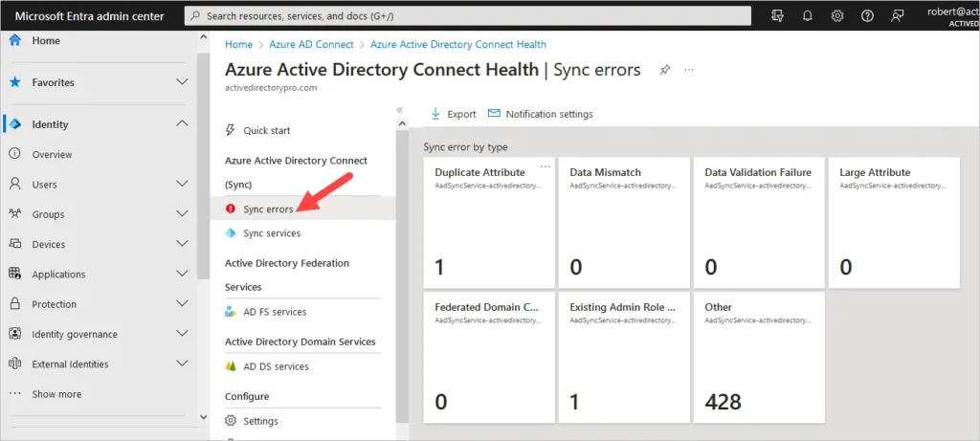Viewport: 980px width, 441px height.
Task: Collapse the blade menu with double chevron
Action: point(400,110)
